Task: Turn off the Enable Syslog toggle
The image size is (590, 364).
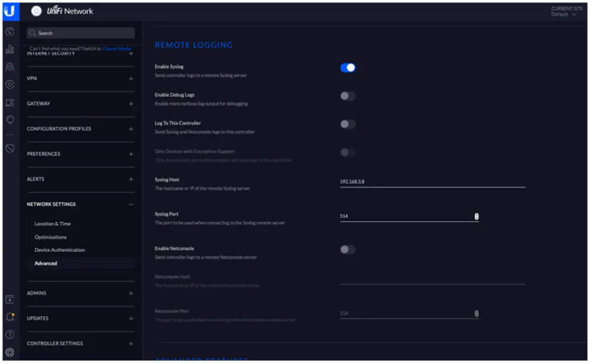Action: click(x=348, y=67)
